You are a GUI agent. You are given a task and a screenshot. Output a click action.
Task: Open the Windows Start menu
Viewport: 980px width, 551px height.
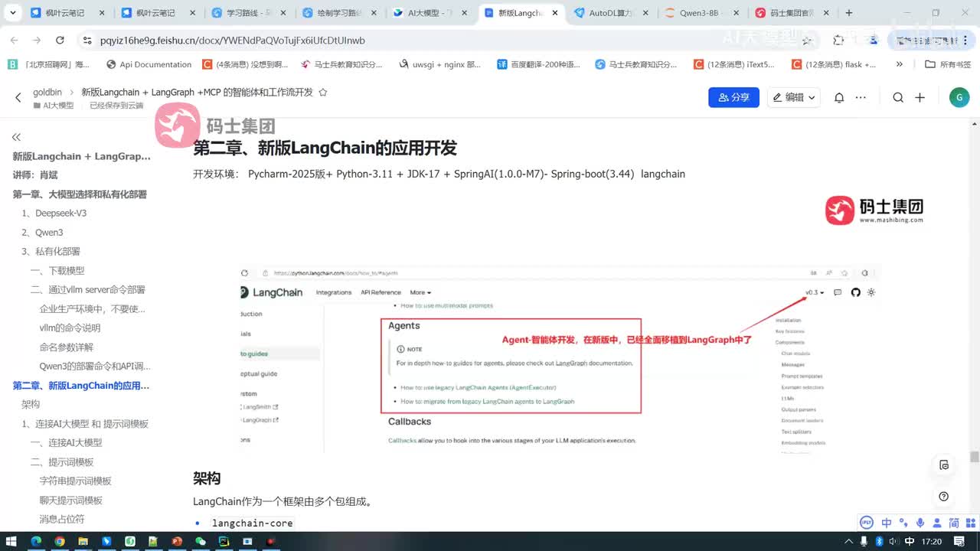click(x=12, y=541)
